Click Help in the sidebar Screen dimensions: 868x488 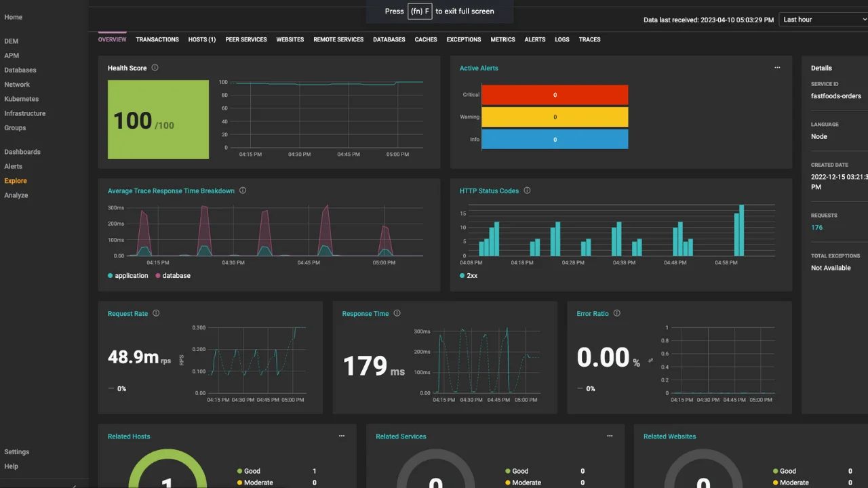tap(12, 466)
